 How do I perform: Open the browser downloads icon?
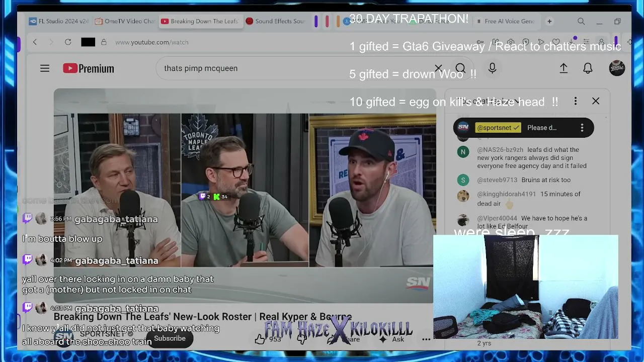point(571,42)
